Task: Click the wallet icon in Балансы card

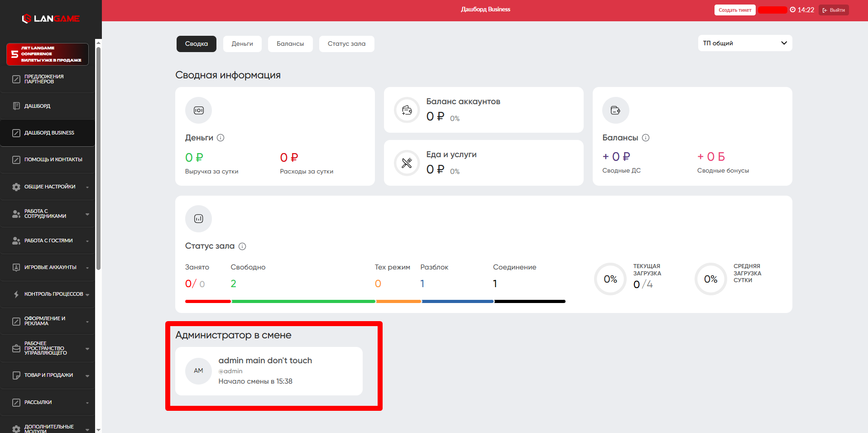Action: (615, 111)
